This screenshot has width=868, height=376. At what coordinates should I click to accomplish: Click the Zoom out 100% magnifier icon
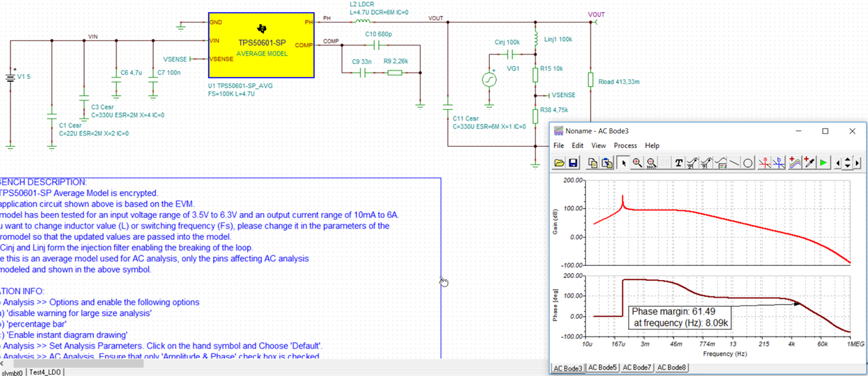[x=651, y=163]
